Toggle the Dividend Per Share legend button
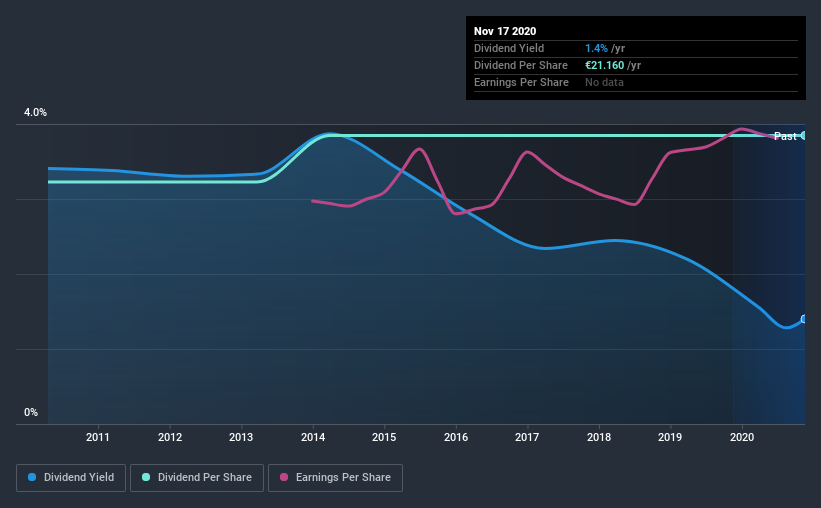This screenshot has height=508, width=821. tap(197, 478)
